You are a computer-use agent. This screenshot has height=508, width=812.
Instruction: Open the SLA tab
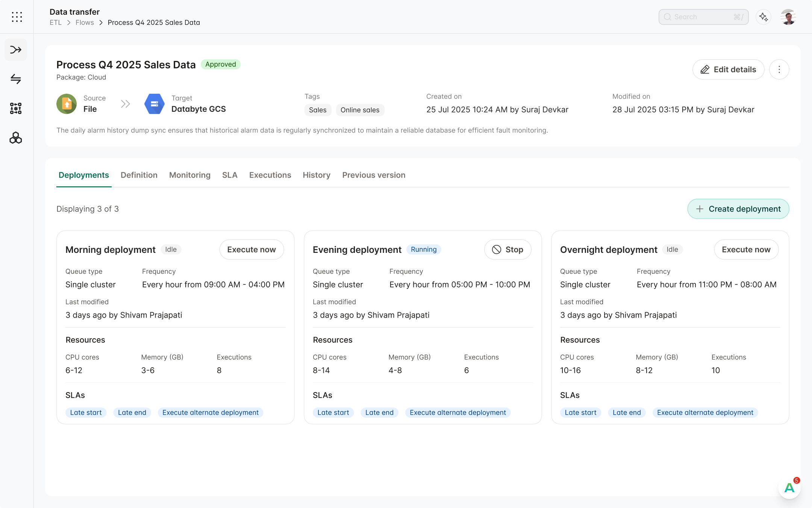point(230,175)
